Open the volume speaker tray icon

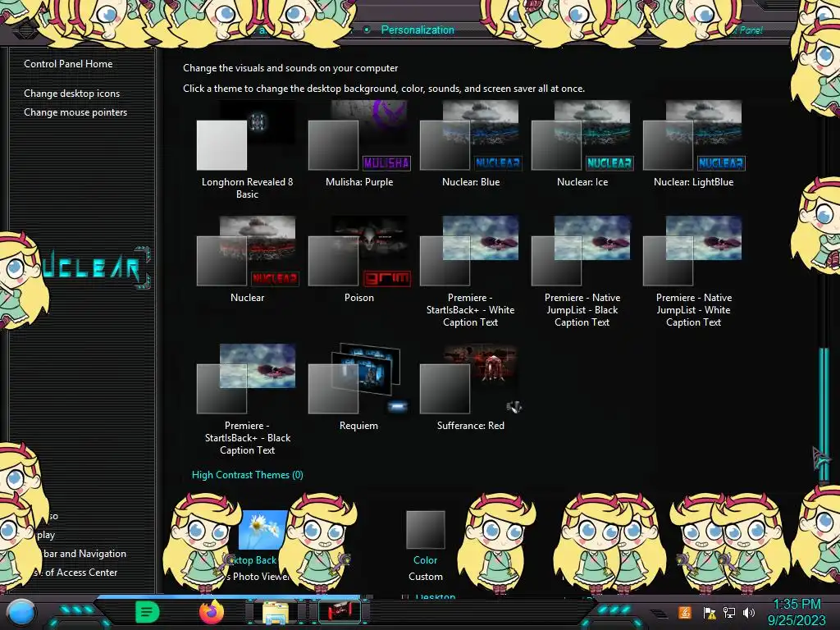749,612
